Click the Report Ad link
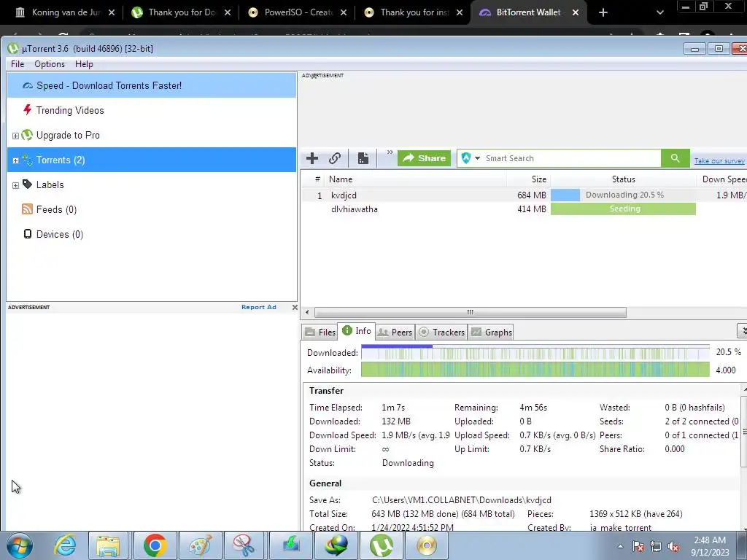Image resolution: width=747 pixels, height=560 pixels. tap(259, 307)
